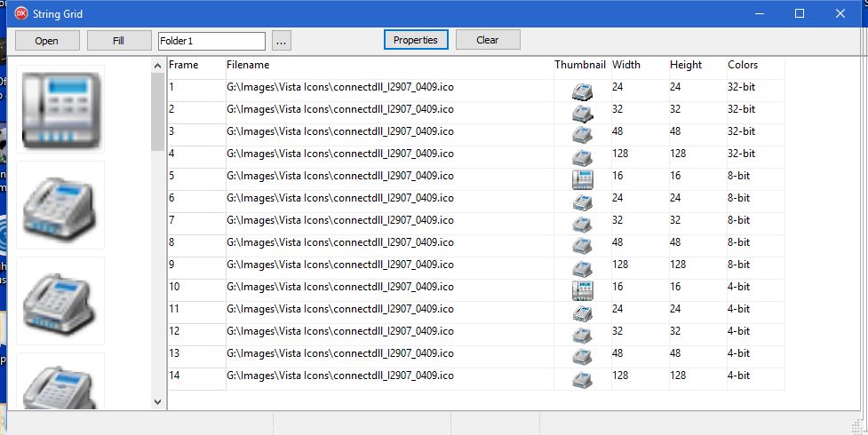Click the Clear button

(x=487, y=40)
